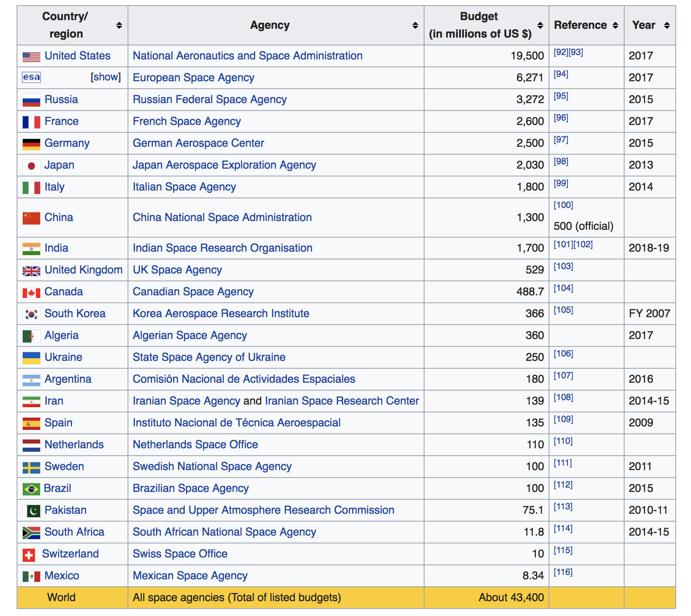The image size is (691, 616).
Task: Click the China flag icon
Action: click(x=31, y=218)
